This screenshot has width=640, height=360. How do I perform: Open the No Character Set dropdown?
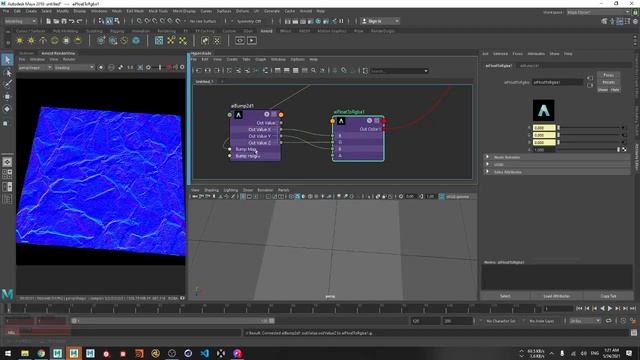click(x=501, y=321)
